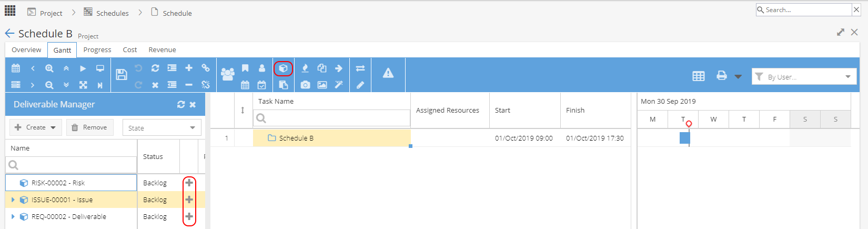Click the single user icon

262,68
